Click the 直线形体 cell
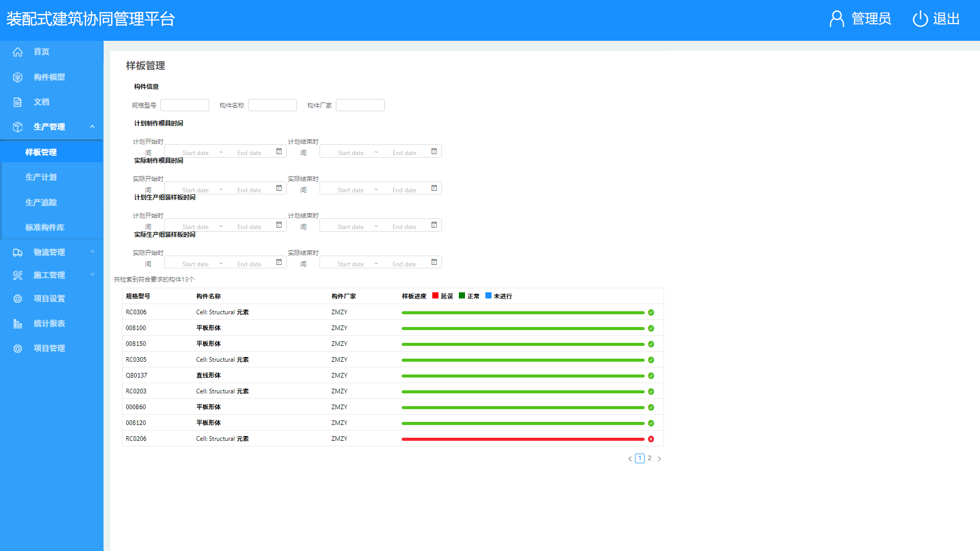The width and height of the screenshot is (980, 551). tap(208, 376)
